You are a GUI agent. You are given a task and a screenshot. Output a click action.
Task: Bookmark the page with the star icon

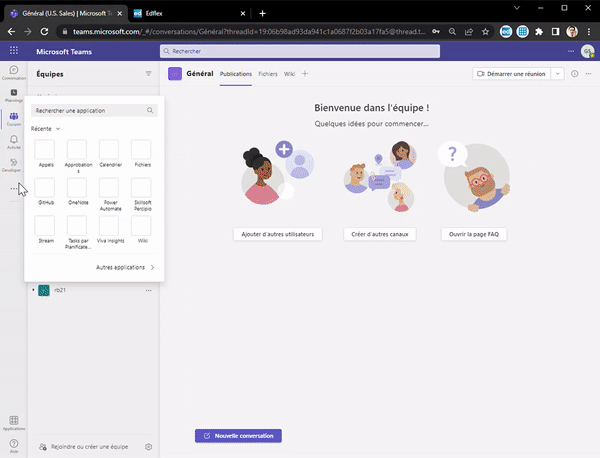click(x=485, y=32)
